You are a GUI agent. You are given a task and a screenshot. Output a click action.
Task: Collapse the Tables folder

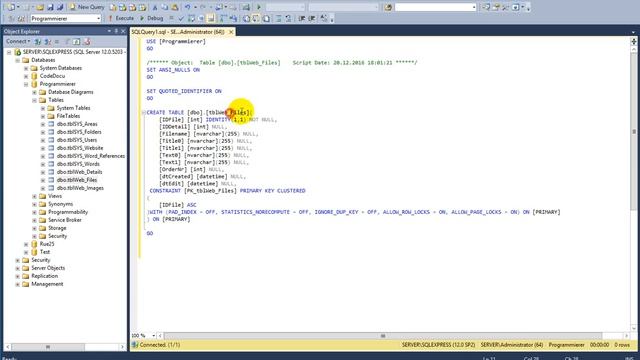35,100
